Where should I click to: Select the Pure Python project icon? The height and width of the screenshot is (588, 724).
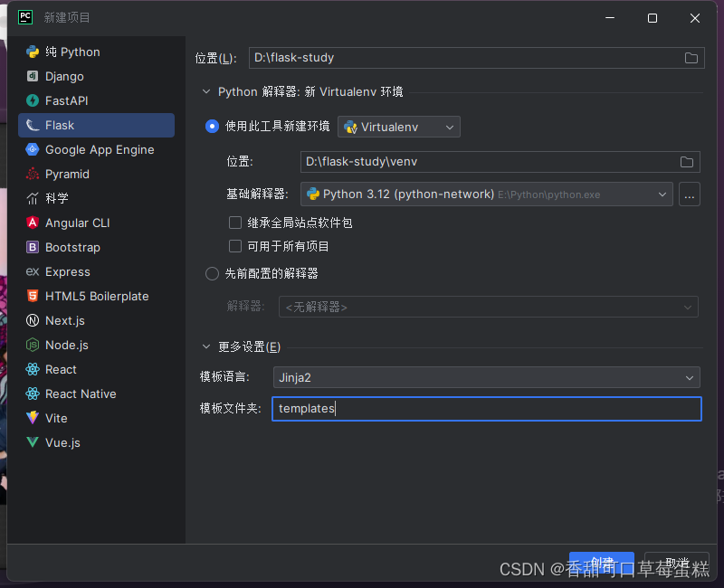click(33, 52)
